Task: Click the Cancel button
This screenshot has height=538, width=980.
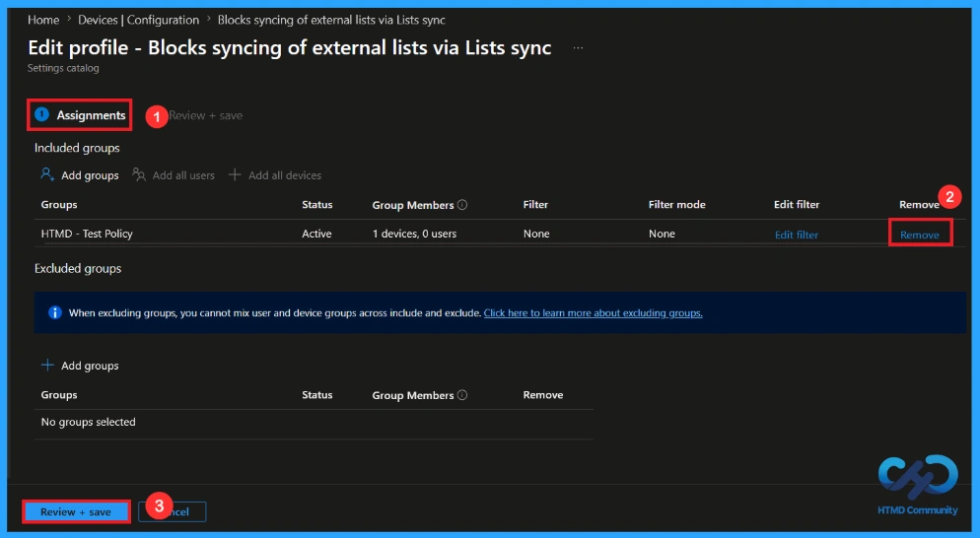Action: pos(173,511)
